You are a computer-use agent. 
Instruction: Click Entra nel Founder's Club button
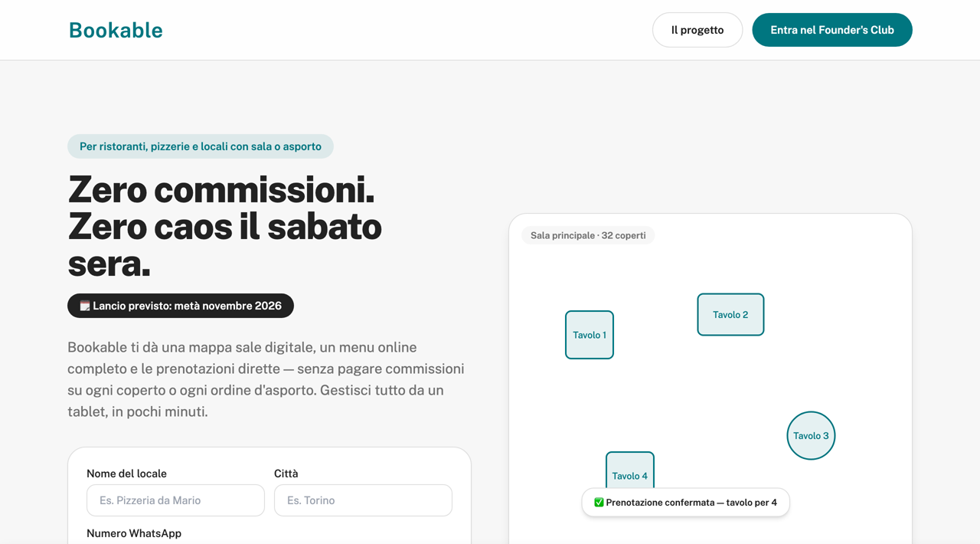832,30
